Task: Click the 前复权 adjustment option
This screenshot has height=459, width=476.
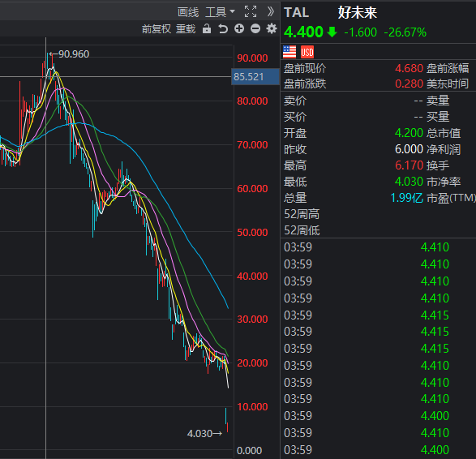Action: (157, 29)
